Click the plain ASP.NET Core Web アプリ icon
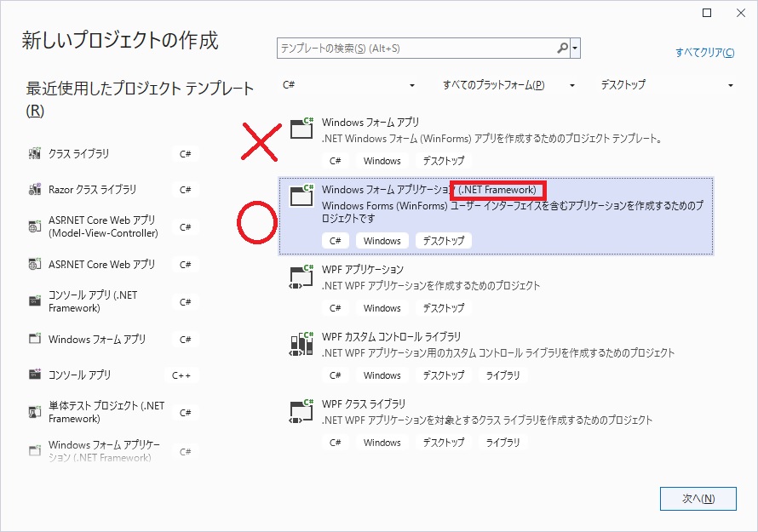 (x=35, y=265)
